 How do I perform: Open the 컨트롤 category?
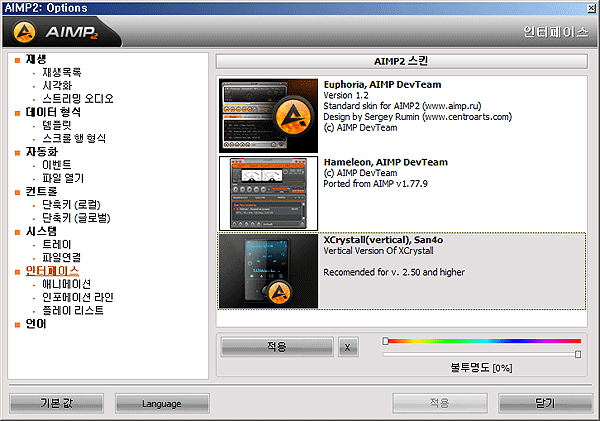tap(41, 191)
